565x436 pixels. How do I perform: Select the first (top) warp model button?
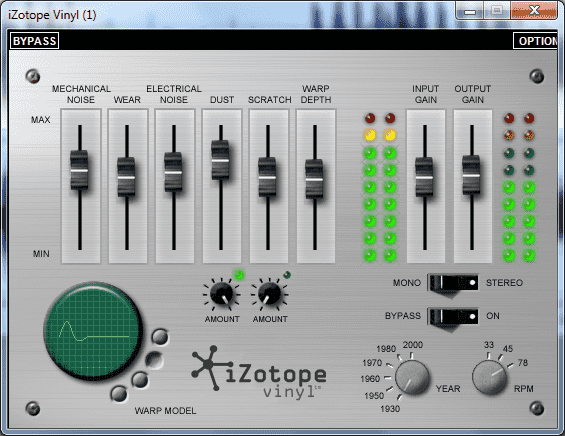pyautogui.click(x=160, y=337)
